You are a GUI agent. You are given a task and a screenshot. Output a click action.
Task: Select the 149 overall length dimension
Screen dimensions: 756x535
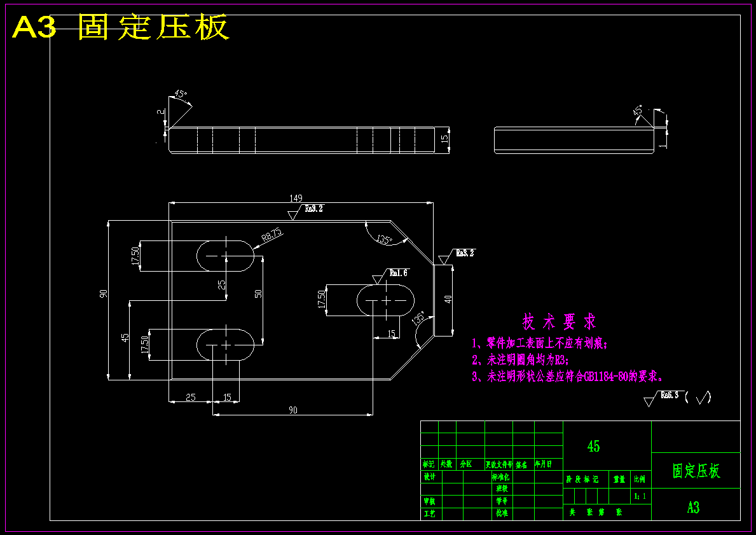click(296, 198)
